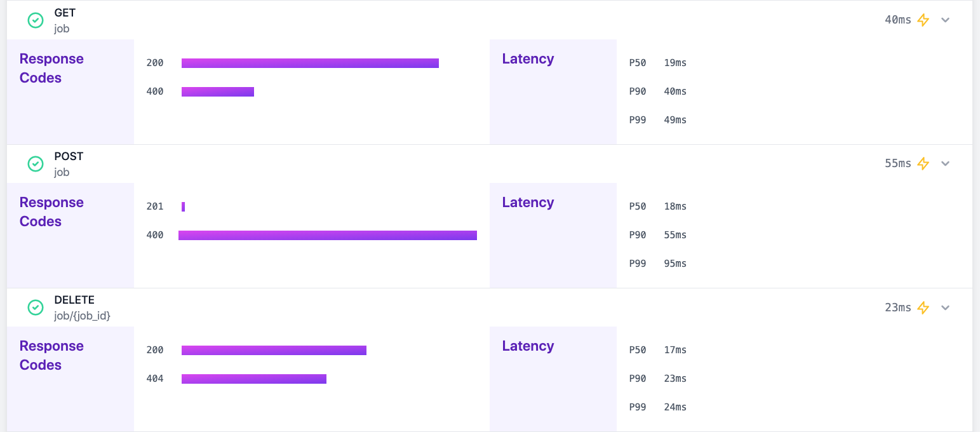Screen dimensions: 980x432
Task: Click the 400 response bar under POST job
Action: (328, 234)
